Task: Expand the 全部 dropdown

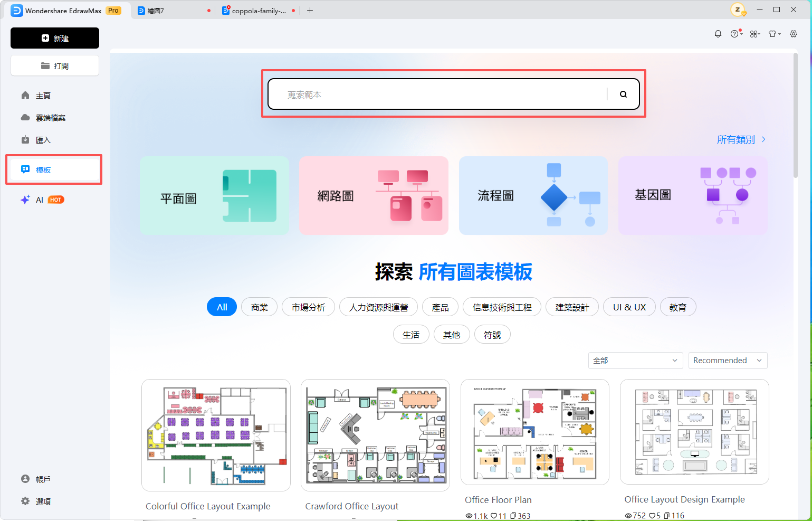Action: tap(635, 361)
